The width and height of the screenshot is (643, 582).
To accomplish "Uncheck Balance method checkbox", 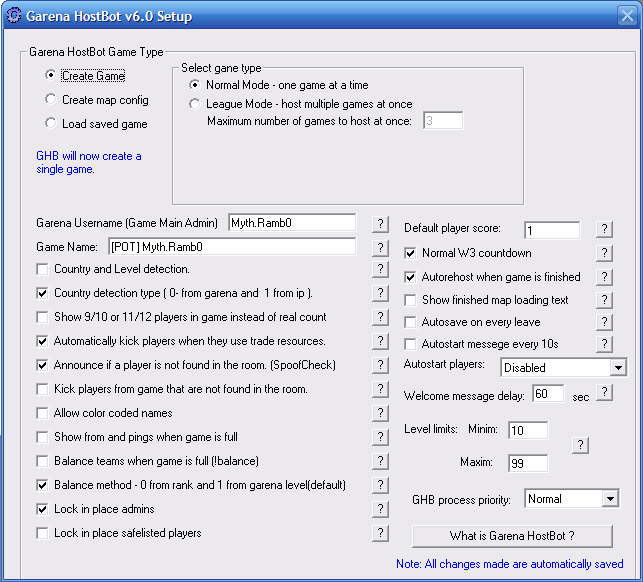I will tap(42, 485).
